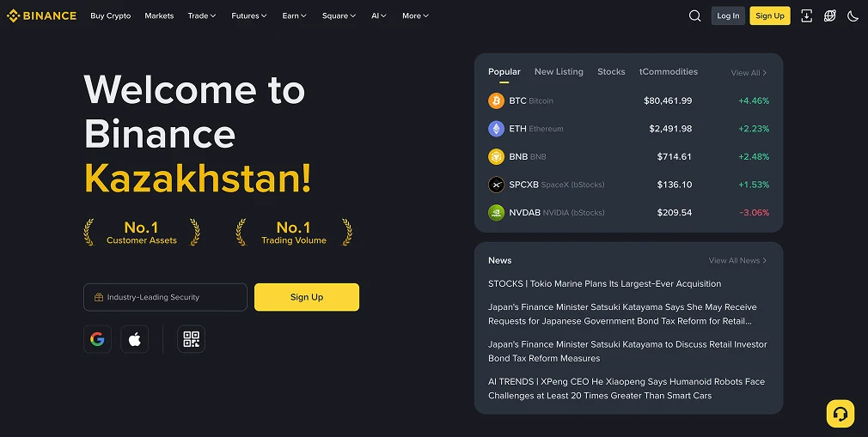The height and width of the screenshot is (437, 868).
Task: Expand the Trade menu
Action: (201, 15)
